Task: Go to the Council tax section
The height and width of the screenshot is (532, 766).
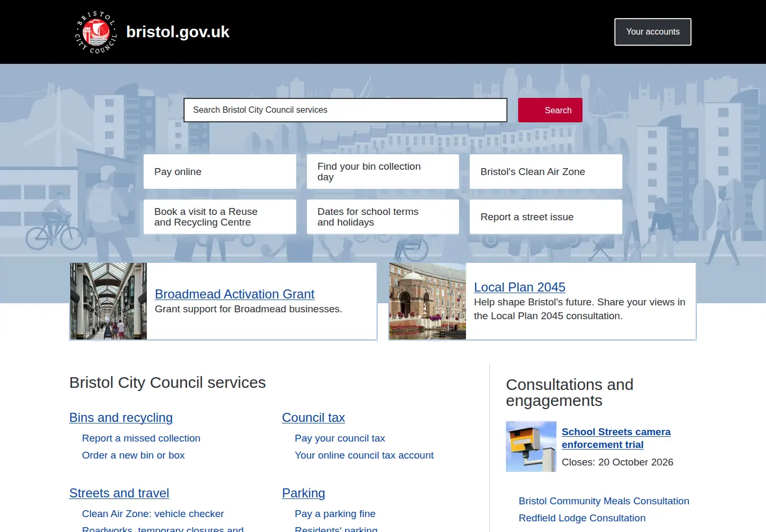Action: pyautogui.click(x=313, y=418)
